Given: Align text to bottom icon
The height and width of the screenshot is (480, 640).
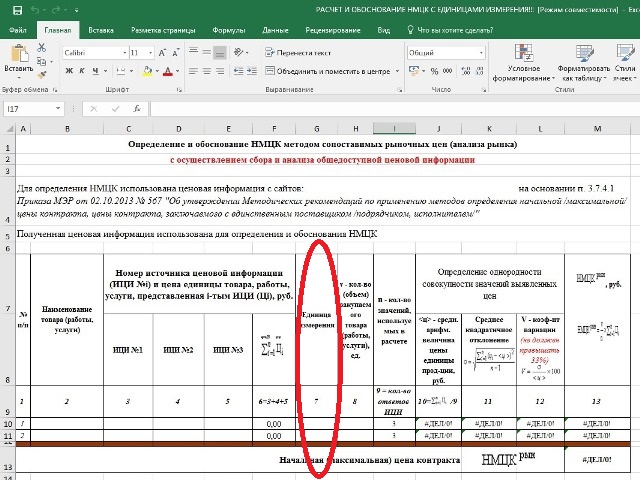Looking at the screenshot, I should [220, 53].
